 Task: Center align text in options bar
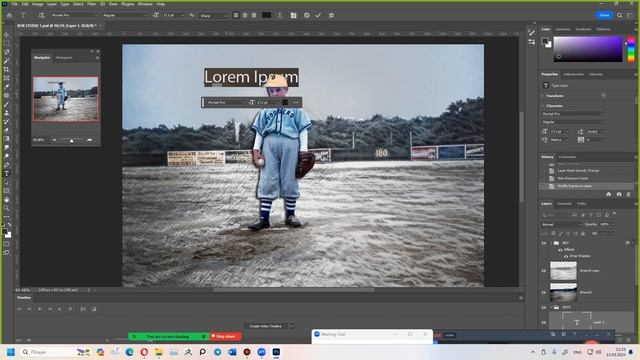point(245,16)
